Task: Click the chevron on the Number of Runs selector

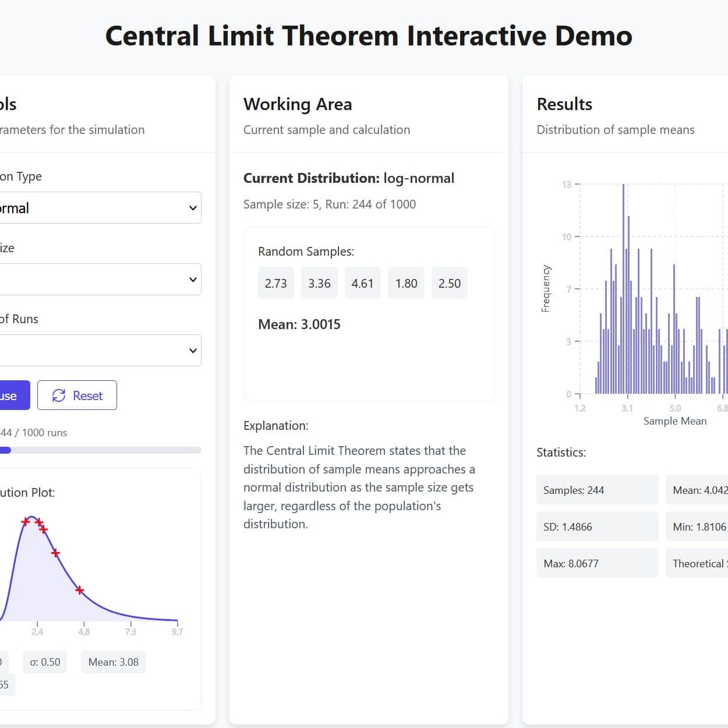Action: (x=193, y=350)
